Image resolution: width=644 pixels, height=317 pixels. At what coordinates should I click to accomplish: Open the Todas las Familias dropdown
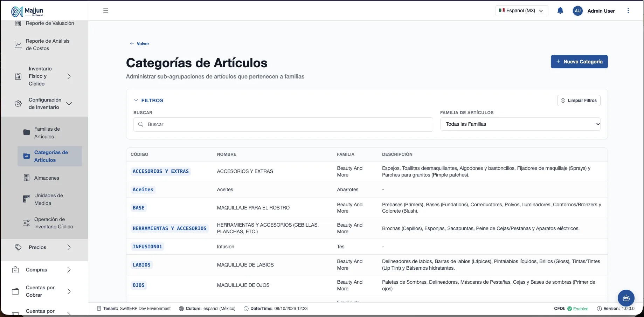[x=520, y=124]
